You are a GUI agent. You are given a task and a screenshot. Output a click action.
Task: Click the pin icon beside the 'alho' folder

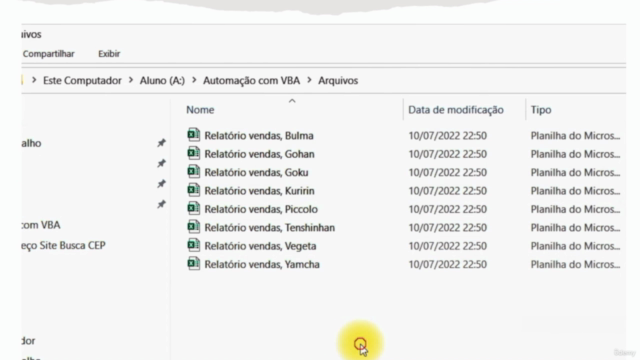point(161,143)
